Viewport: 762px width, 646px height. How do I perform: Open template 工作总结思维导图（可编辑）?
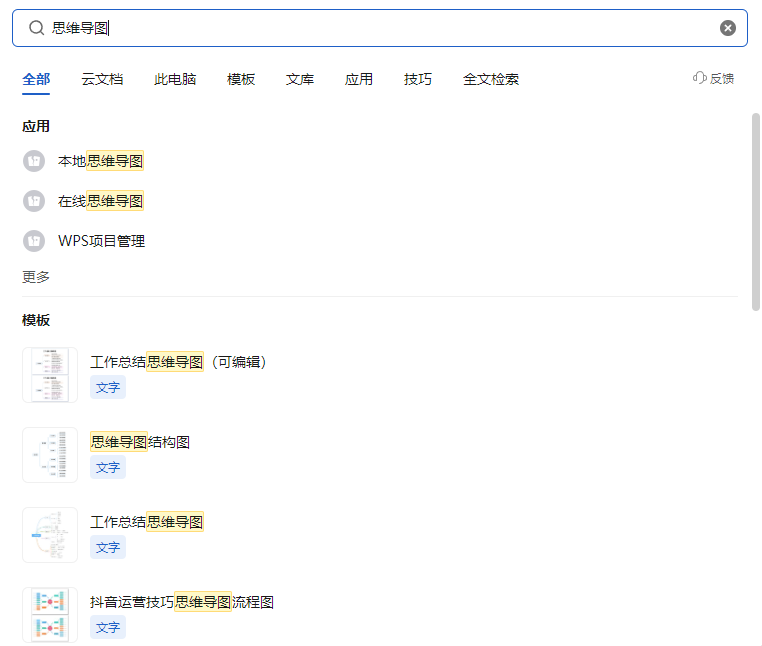tap(178, 362)
